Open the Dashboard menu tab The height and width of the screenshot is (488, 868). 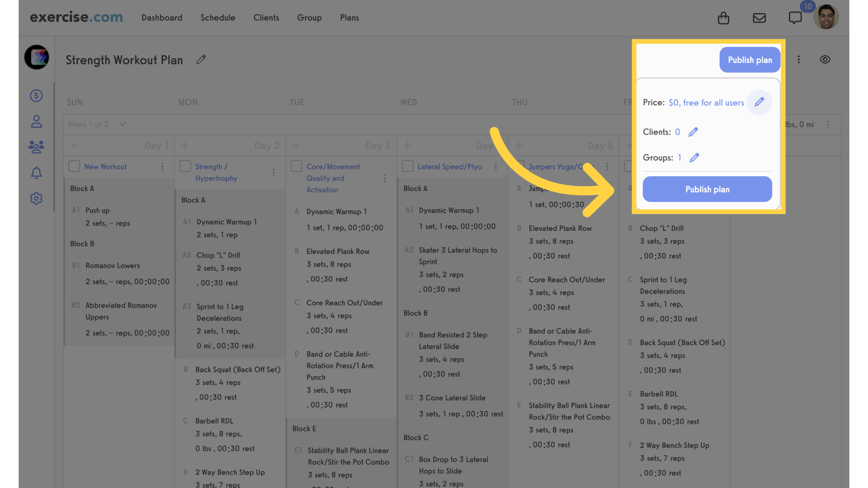[161, 17]
